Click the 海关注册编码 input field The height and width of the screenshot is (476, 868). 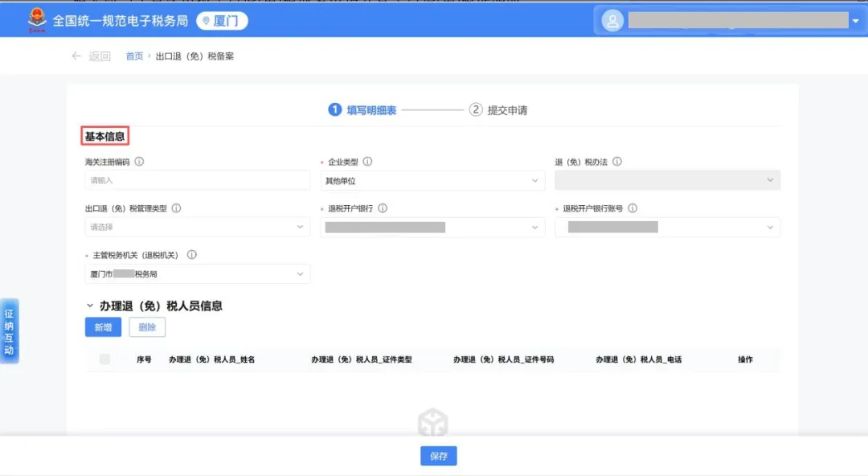tap(198, 179)
